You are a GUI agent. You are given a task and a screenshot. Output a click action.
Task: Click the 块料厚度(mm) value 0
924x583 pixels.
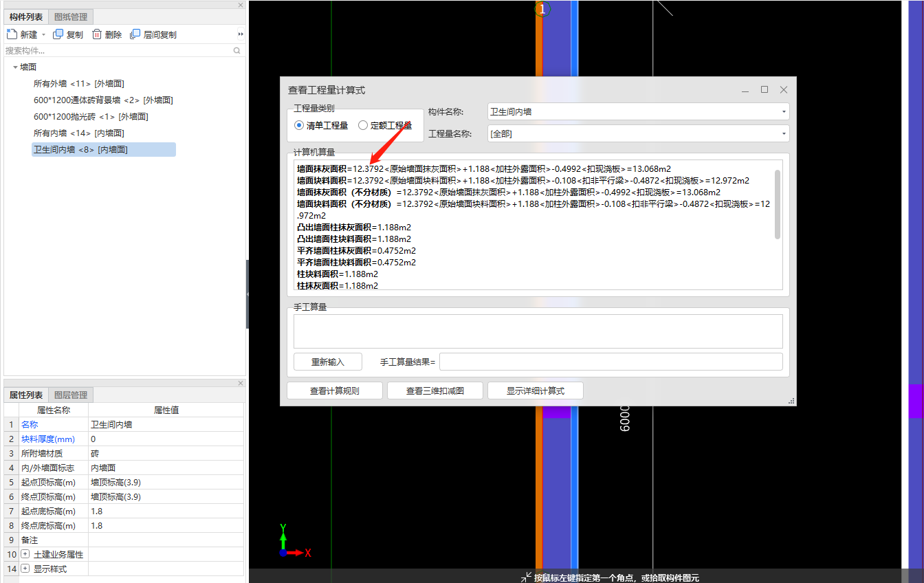click(166, 439)
